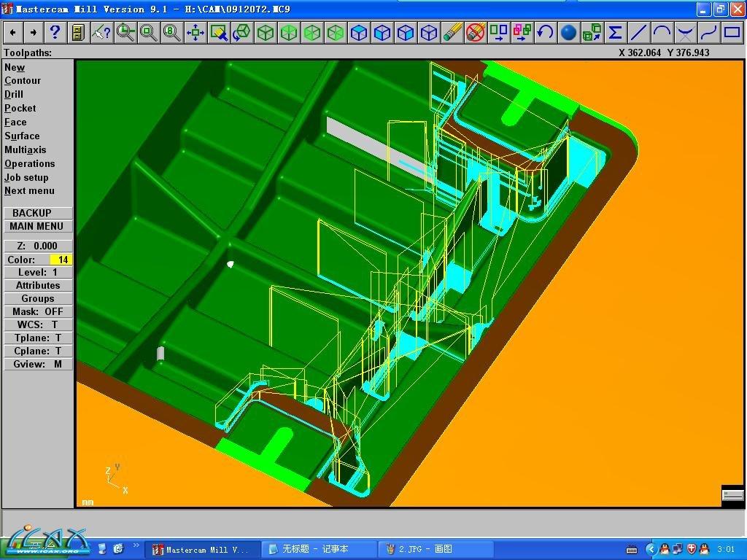Open the File cabinet icon
The image size is (747, 560).
click(77, 33)
